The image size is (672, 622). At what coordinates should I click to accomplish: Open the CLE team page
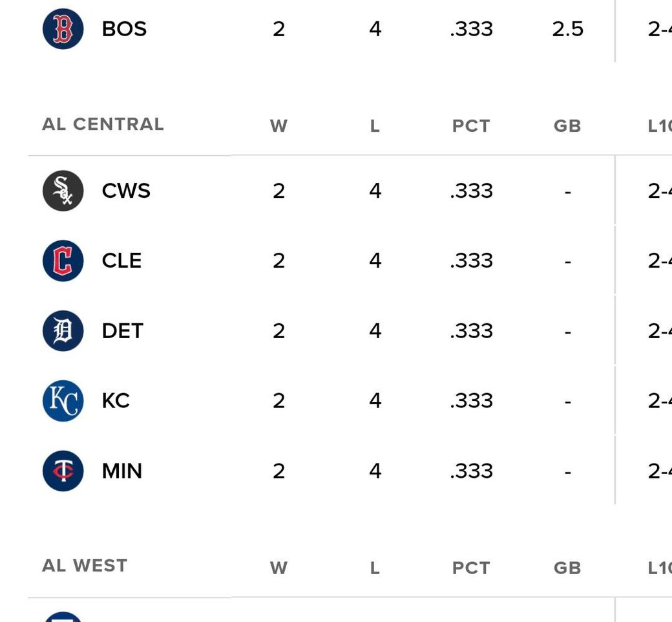121,261
